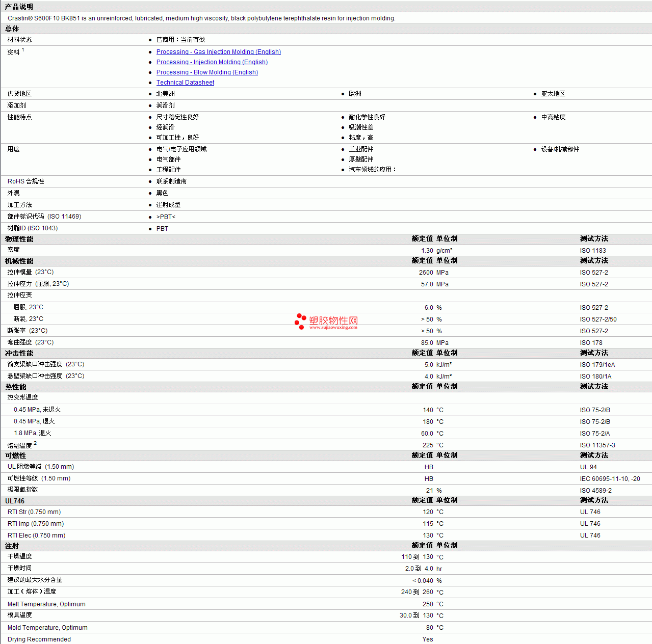This screenshot has height=644, width=652.
Task: Click the 润滑剂 additive entry
Action: click(x=165, y=105)
